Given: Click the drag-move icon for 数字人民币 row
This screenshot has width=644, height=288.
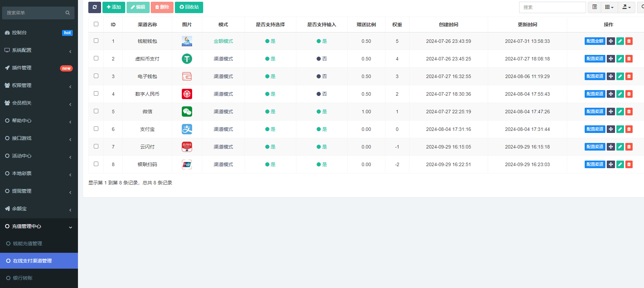Looking at the screenshot, I should pos(611,94).
